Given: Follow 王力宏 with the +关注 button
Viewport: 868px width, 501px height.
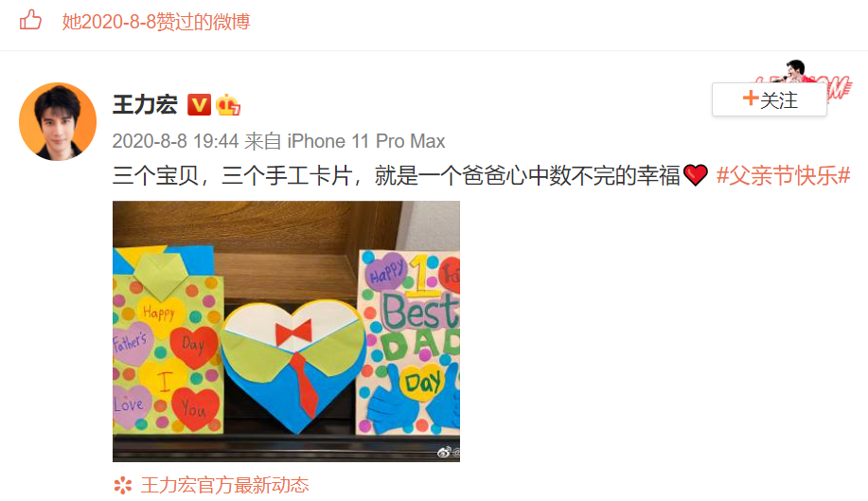Looking at the screenshot, I should pos(769,99).
